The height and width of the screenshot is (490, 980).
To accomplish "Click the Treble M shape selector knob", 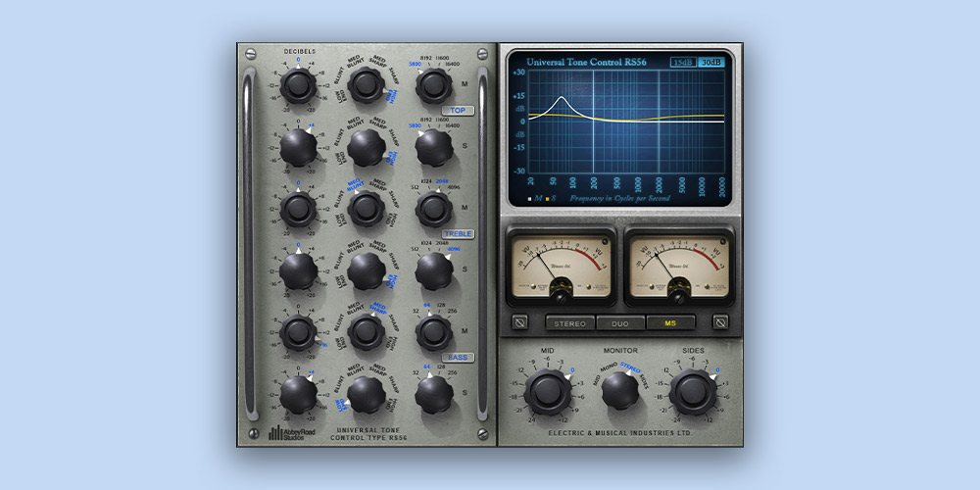I will point(367,209).
